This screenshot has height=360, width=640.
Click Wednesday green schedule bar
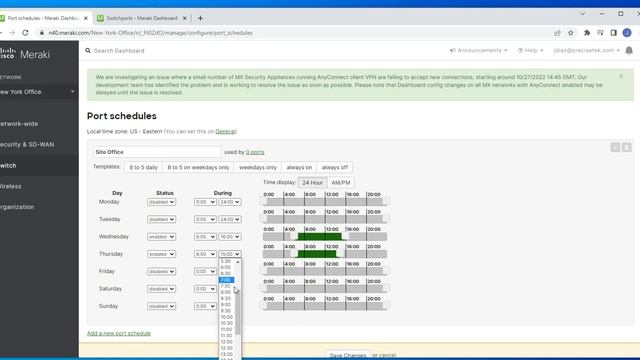click(320, 236)
